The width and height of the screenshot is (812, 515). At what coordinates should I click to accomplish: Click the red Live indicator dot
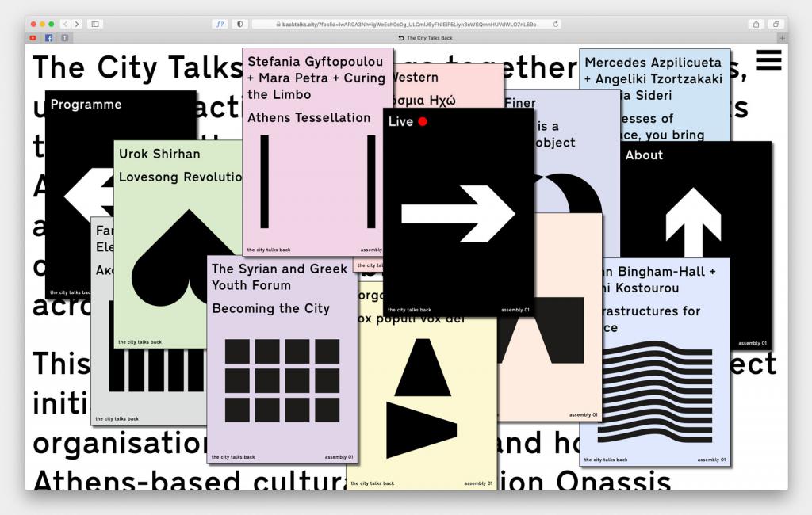[x=423, y=122]
